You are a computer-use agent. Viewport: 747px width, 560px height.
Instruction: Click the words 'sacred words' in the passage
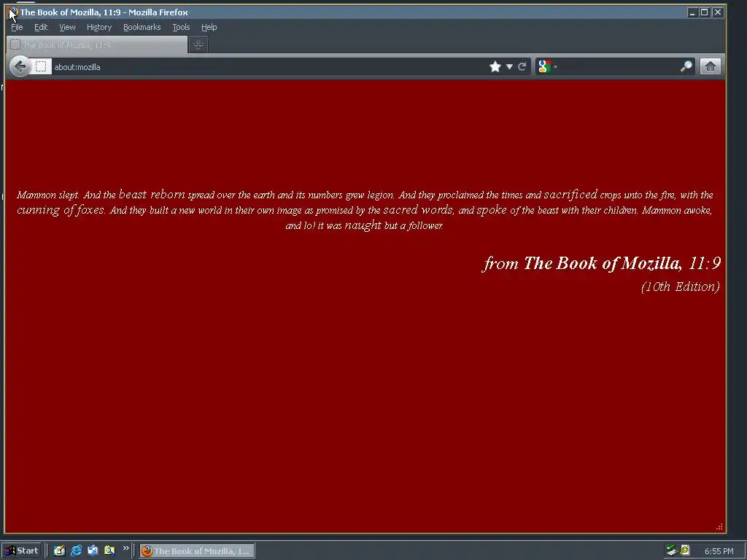point(418,209)
